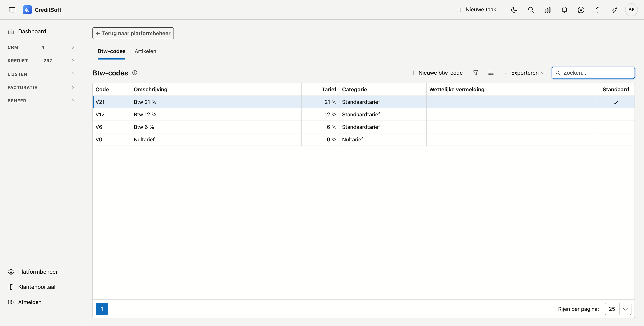Select the Nultarief category cell in V0 row
The image size is (644, 326).
[x=383, y=140]
